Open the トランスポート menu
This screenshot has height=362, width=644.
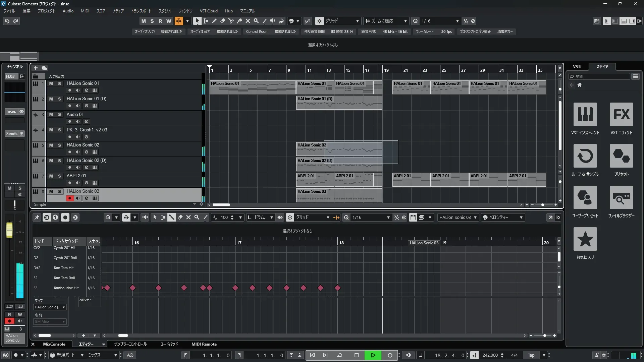141,11
